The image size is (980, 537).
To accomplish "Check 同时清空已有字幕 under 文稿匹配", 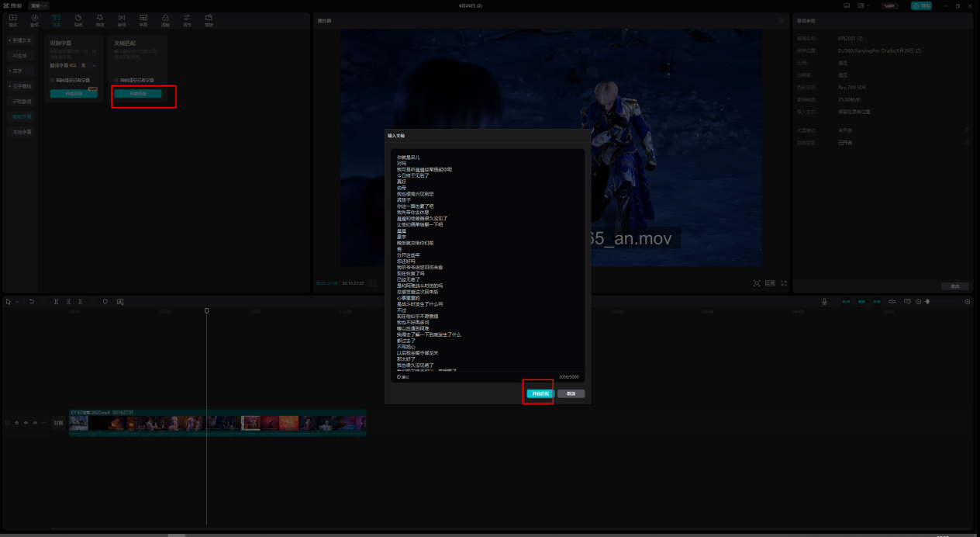I will 117,80.
